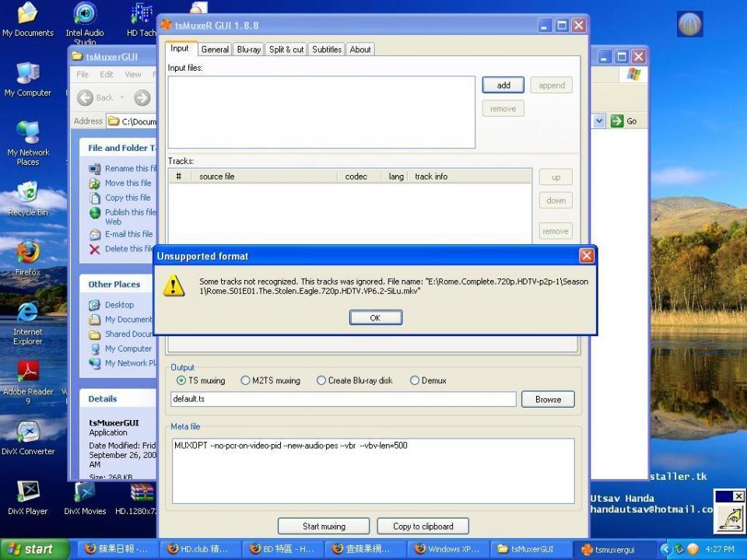
Task: Close the Unsupported format dialog
Action: [x=586, y=256]
